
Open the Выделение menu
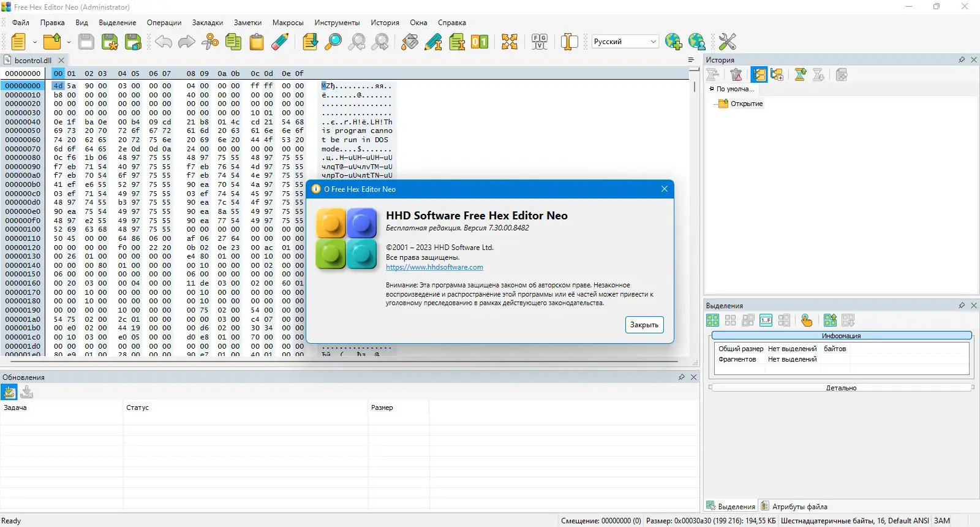(x=118, y=23)
